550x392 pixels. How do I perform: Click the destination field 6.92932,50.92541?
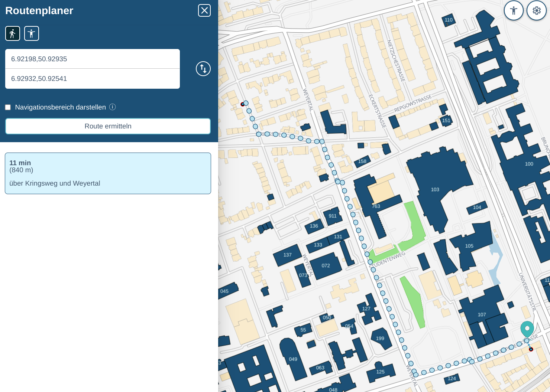tap(93, 79)
